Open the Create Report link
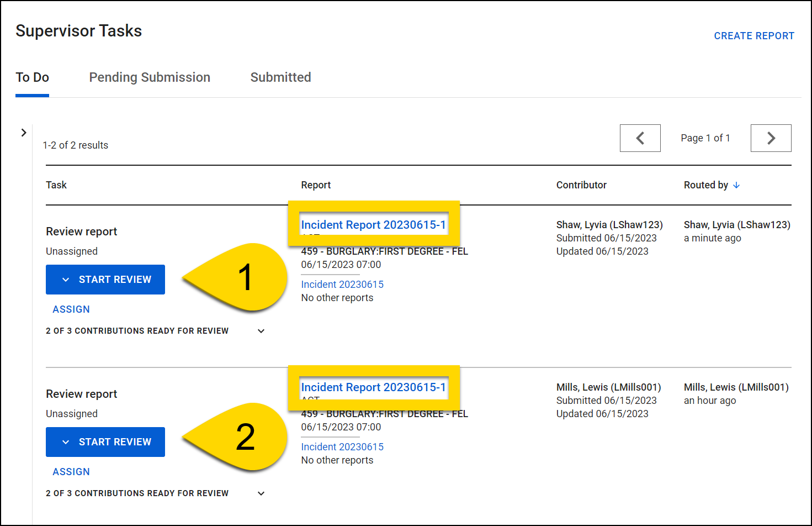The height and width of the screenshot is (526, 812). point(754,35)
